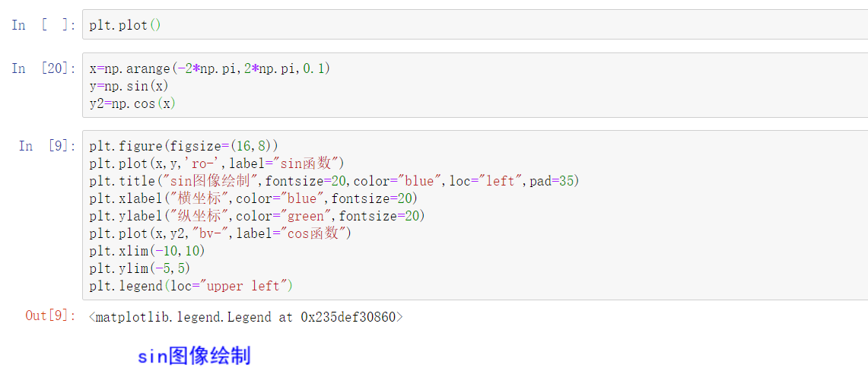
Task: Select the empty In [ ] prompt
Action: (44, 25)
